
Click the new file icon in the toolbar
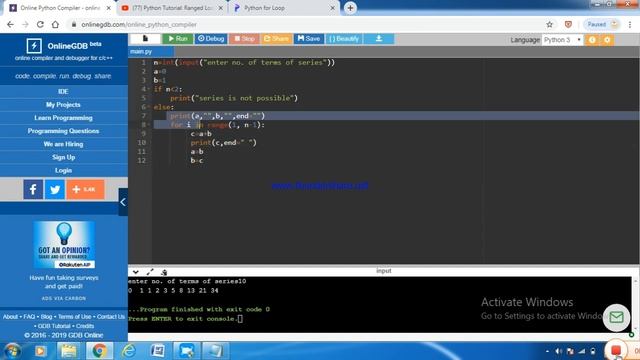click(145, 39)
